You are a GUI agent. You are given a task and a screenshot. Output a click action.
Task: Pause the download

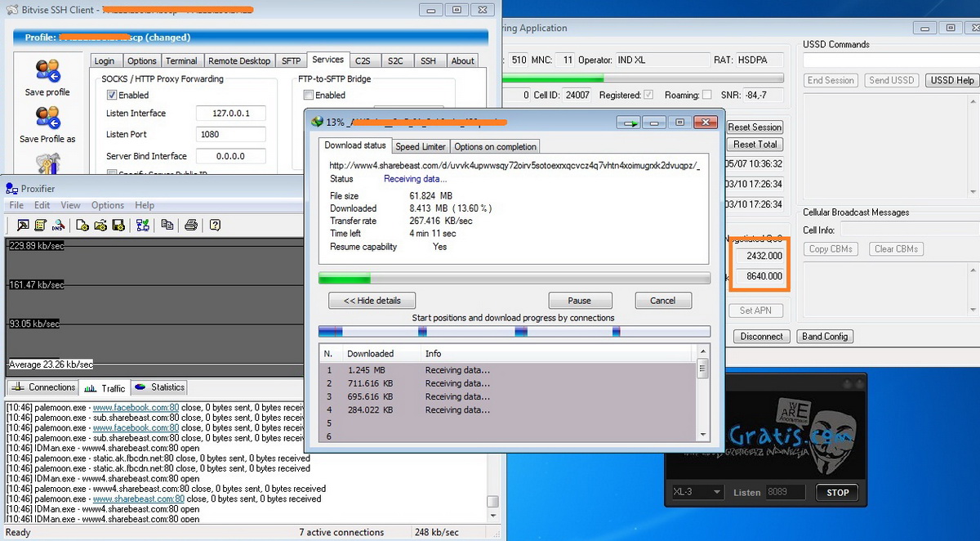point(580,301)
